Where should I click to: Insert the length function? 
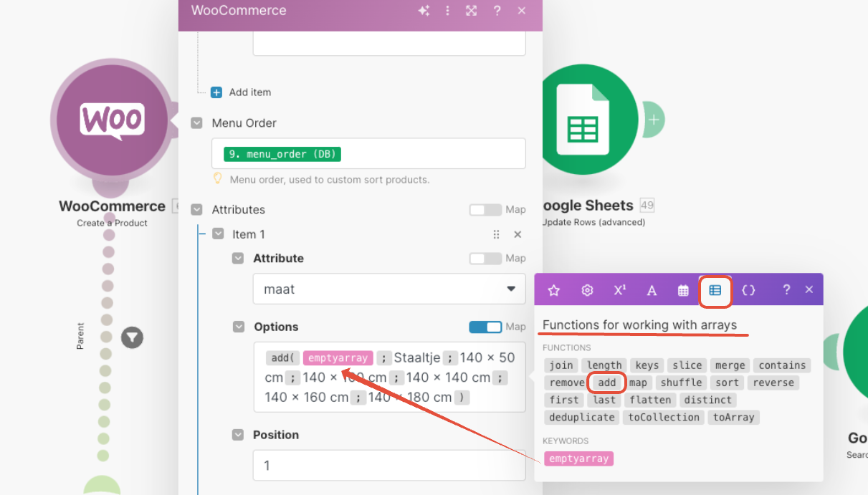pos(604,365)
